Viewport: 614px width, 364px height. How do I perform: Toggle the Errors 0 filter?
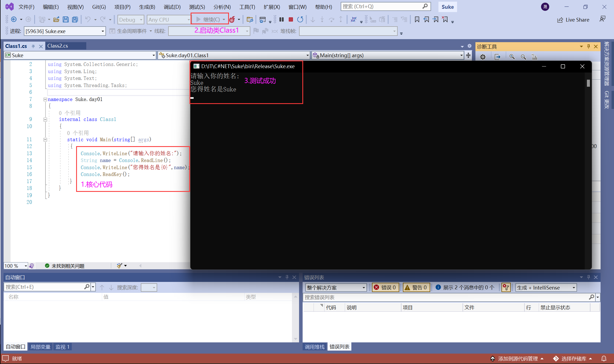pyautogui.click(x=385, y=287)
